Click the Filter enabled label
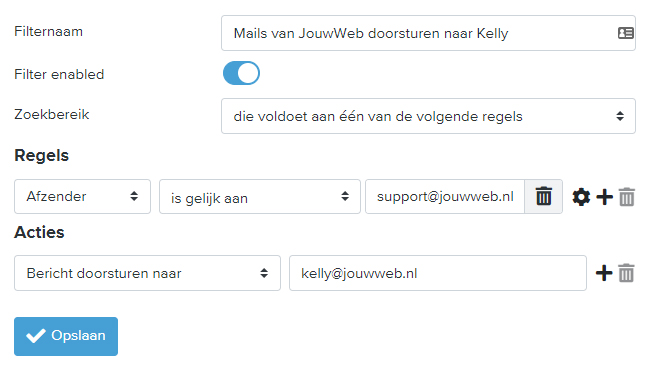The width and height of the screenshot is (649, 373). coord(59,74)
